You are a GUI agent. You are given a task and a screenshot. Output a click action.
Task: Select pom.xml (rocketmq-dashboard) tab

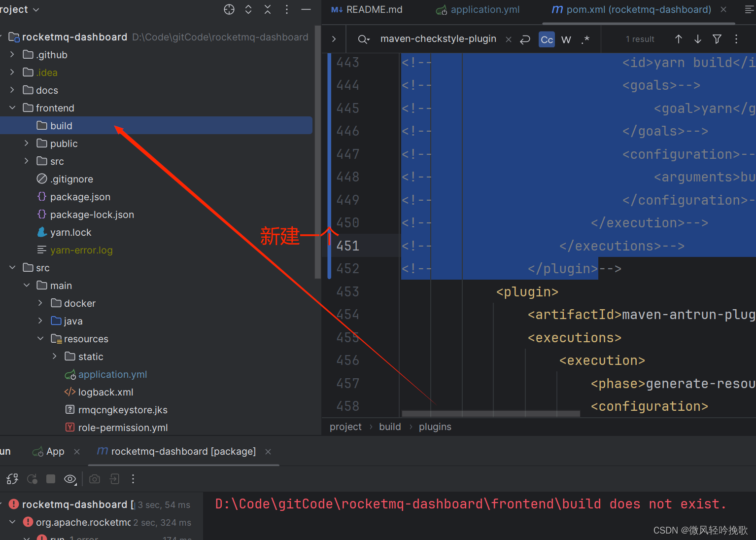pos(631,9)
